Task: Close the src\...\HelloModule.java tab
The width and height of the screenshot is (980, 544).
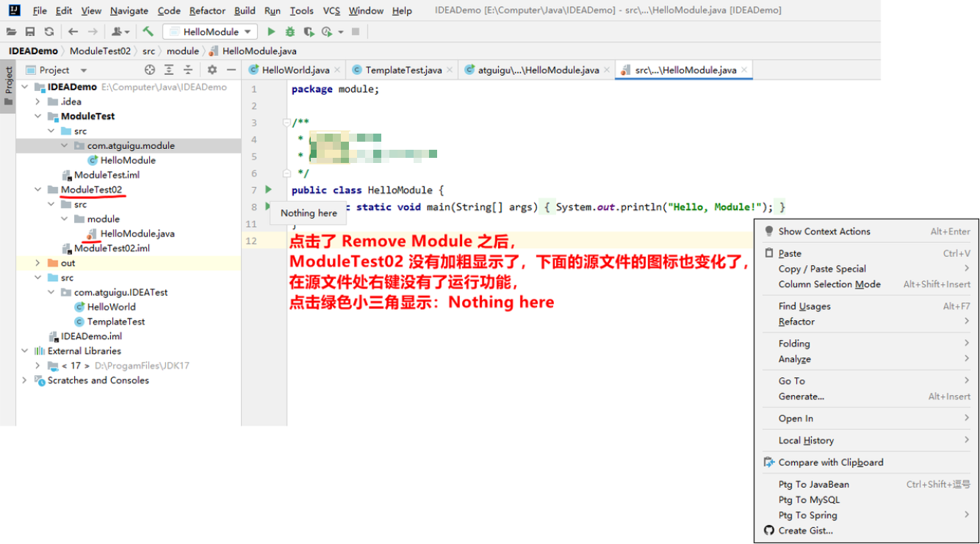Action: coord(744,70)
